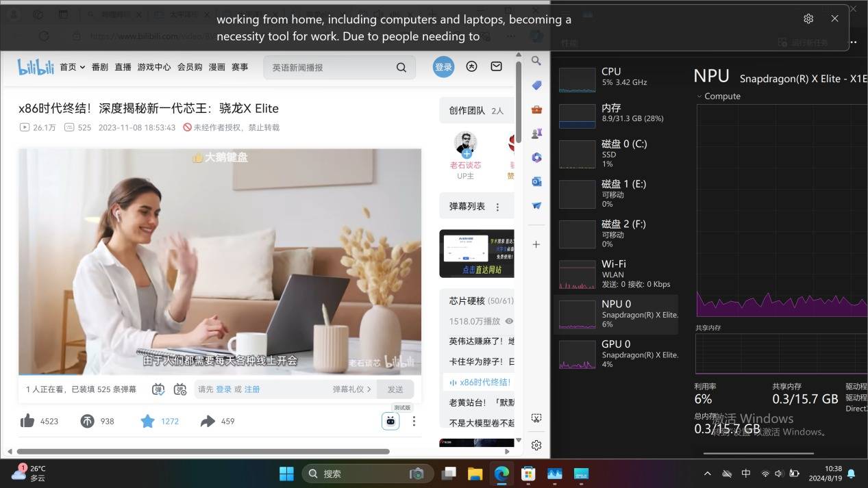Open the bilibili messages envelope icon
The width and height of the screenshot is (868, 488).
tap(497, 67)
